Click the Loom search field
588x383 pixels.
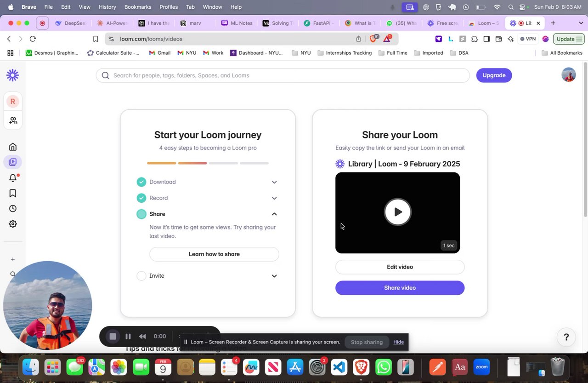[283, 75]
